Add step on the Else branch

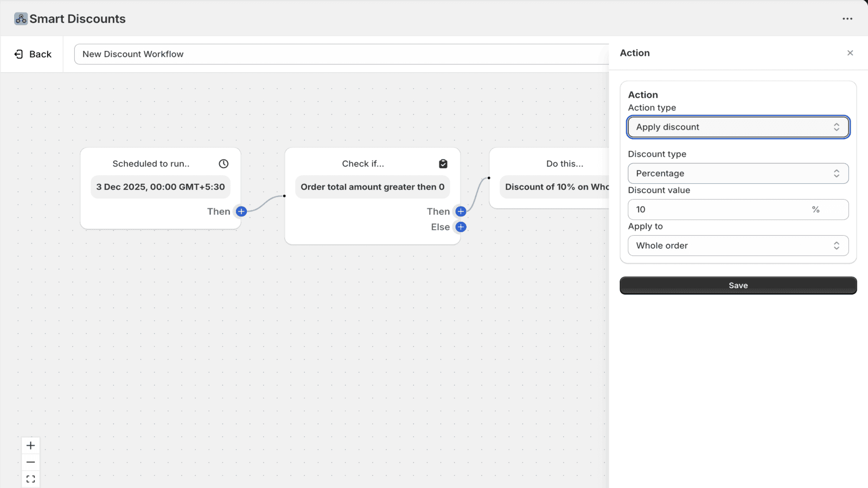[461, 227]
